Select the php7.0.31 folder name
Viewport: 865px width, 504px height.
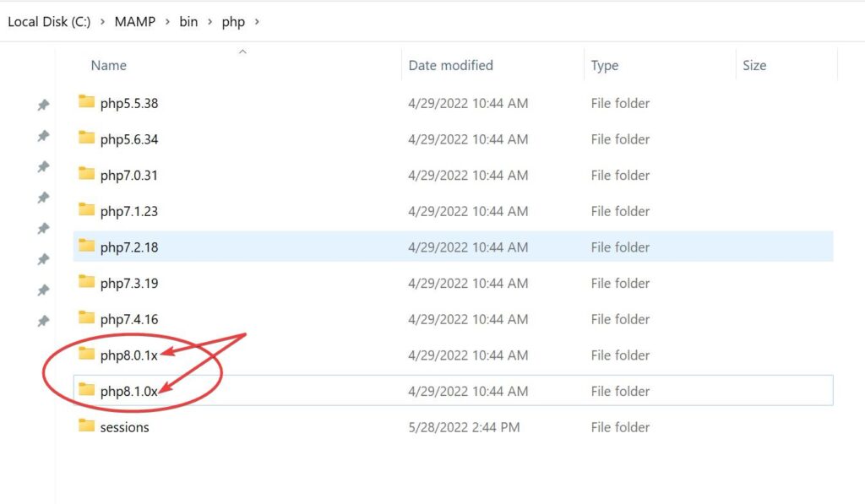(x=129, y=176)
